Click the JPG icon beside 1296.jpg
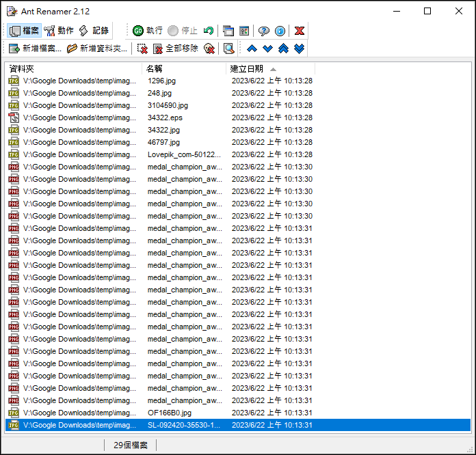The image size is (476, 455). tap(14, 81)
